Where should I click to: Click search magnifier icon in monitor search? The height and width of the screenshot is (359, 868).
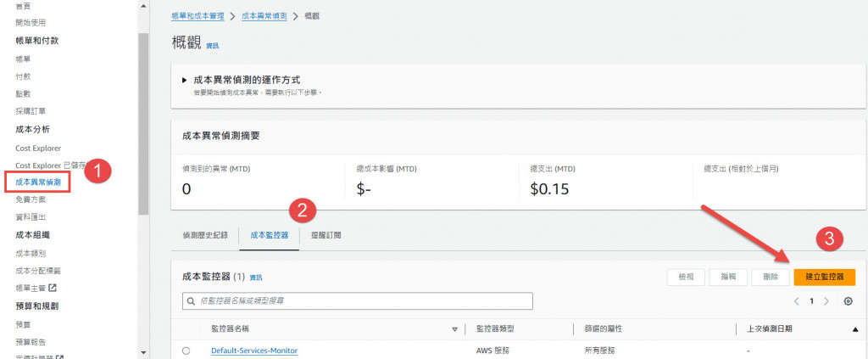point(192,301)
